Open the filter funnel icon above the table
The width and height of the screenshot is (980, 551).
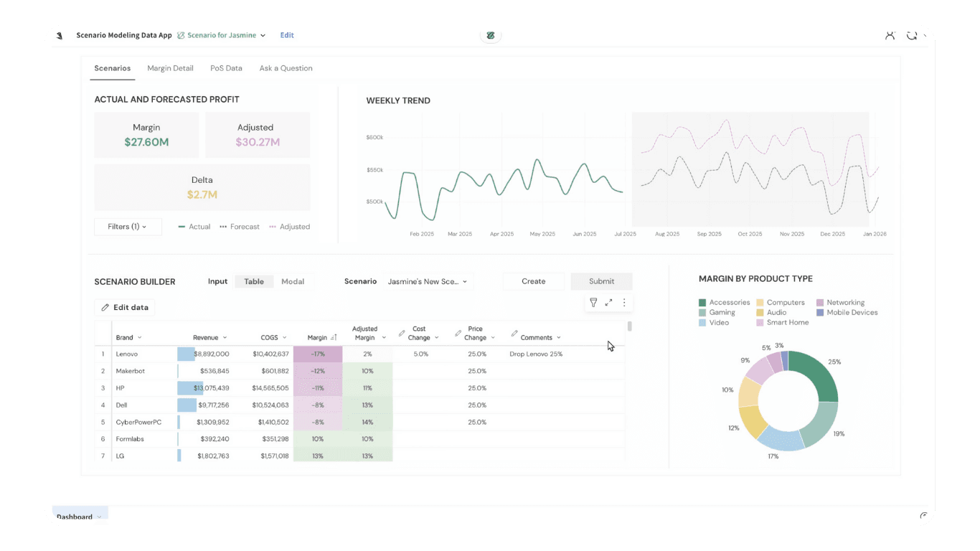593,302
